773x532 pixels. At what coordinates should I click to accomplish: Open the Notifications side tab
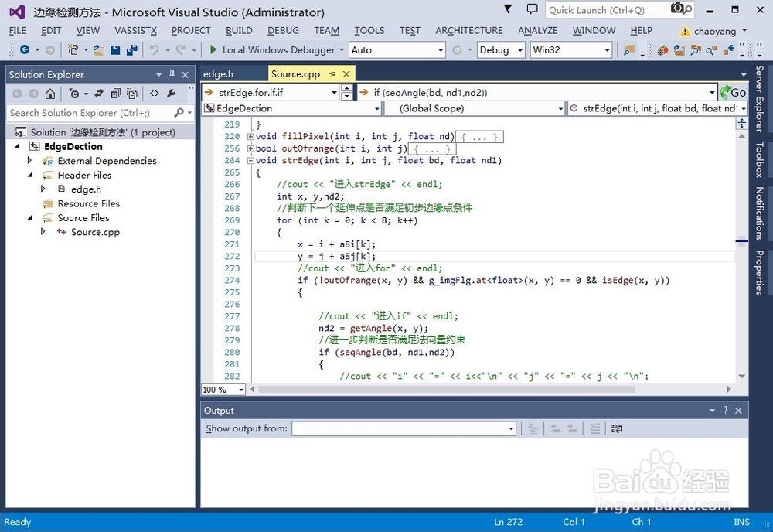tap(760, 213)
